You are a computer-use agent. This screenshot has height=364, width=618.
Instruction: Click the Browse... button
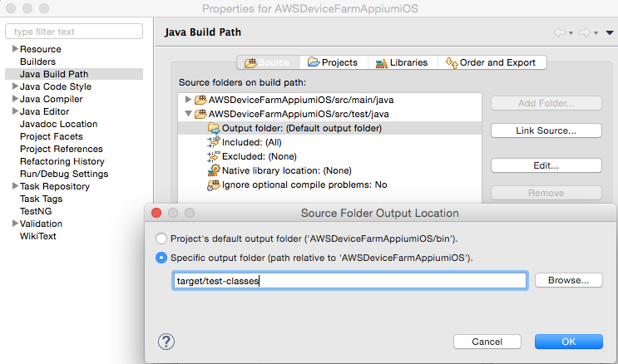[569, 281]
